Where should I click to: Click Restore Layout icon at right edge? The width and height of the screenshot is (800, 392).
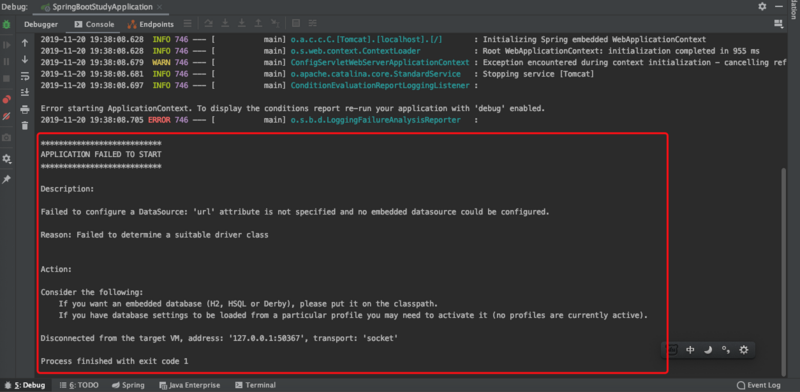click(x=778, y=23)
